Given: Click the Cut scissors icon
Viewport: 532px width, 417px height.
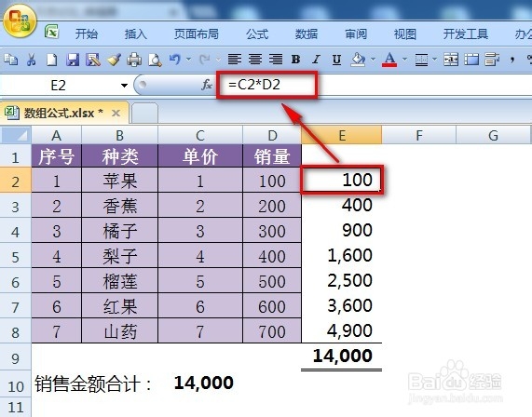Looking at the screenshot, I should [x=32, y=60].
